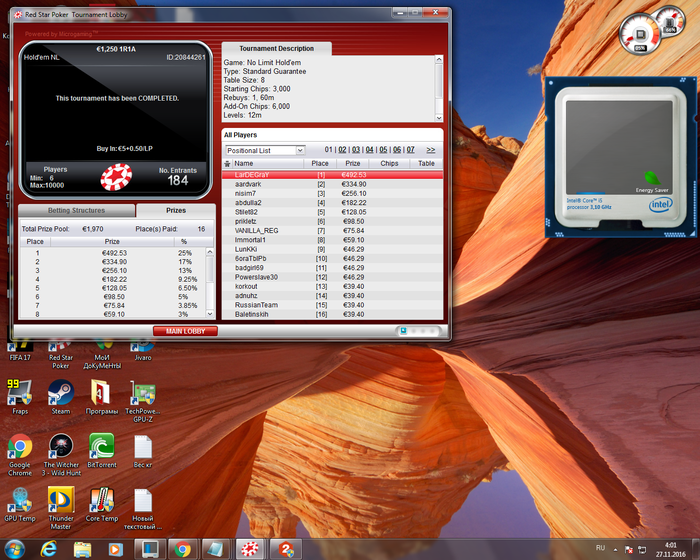Screen dimensions: 700x560
Task: Open The Witcher 3 - Wild Hunt shortcut
Action: point(61,454)
